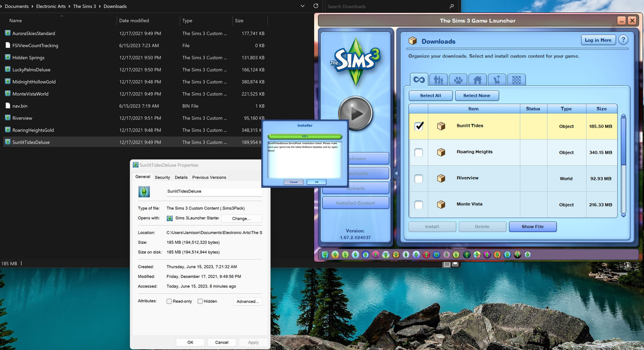Image resolution: width=644 pixels, height=350 pixels.
Task: Switch to the Details tab in Properties
Action: pos(181,177)
